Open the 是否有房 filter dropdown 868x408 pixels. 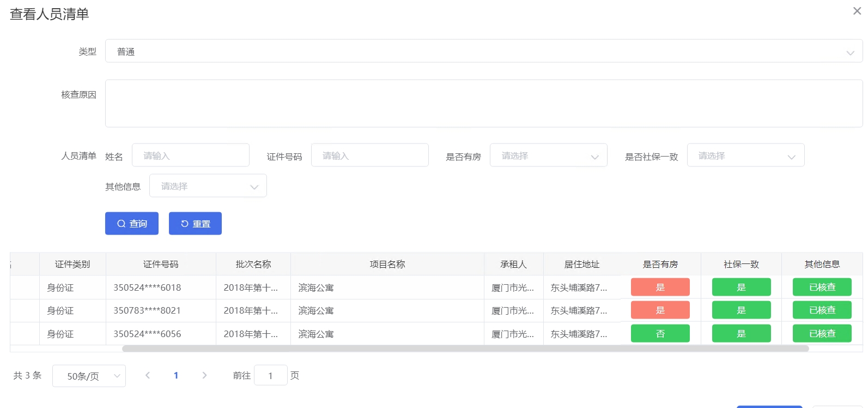click(x=548, y=155)
